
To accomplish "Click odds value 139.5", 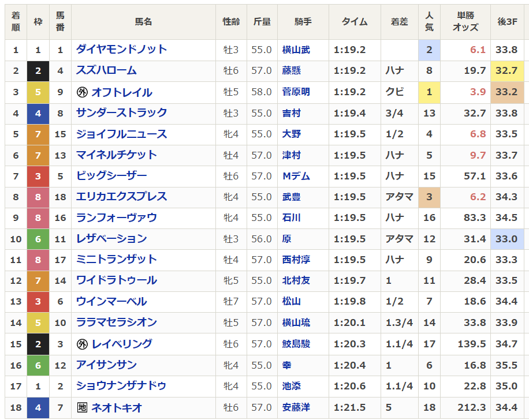I will (x=471, y=344).
